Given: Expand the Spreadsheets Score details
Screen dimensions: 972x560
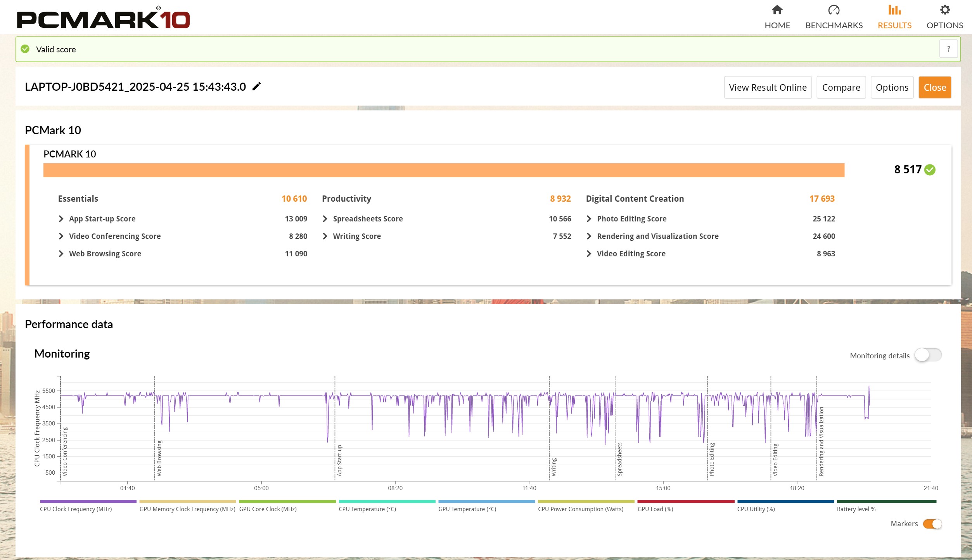Looking at the screenshot, I should [x=325, y=219].
